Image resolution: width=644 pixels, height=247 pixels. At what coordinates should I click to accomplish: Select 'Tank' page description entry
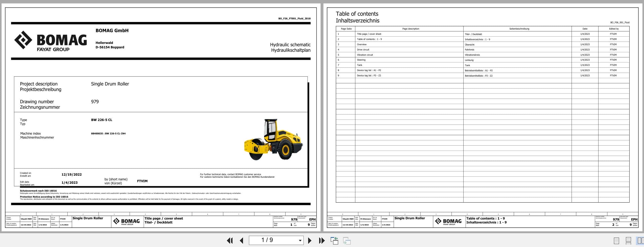tap(360, 65)
